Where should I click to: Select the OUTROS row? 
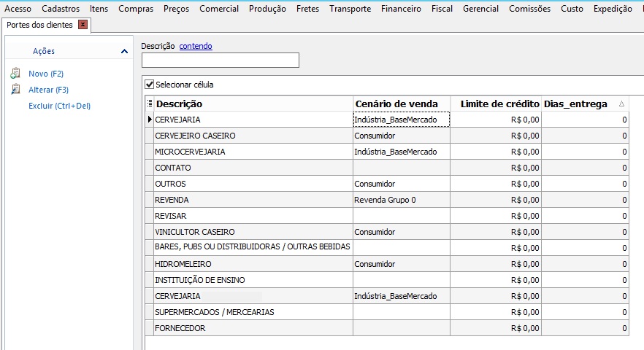pos(387,184)
